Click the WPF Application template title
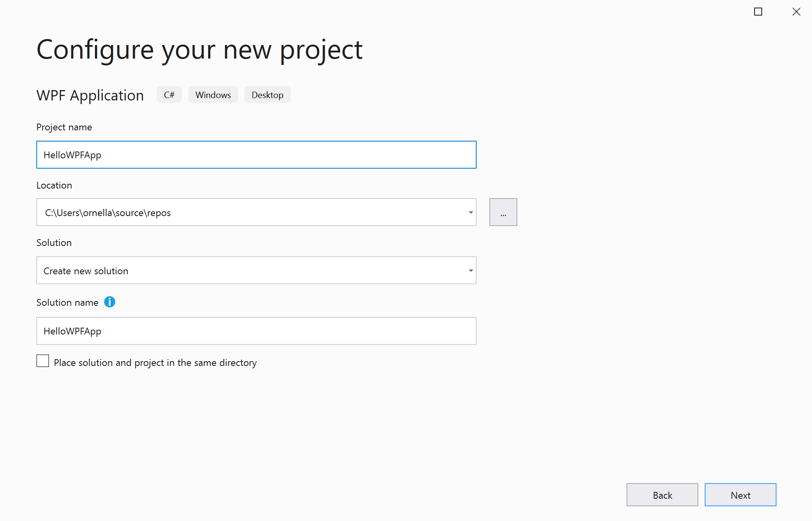812x521 pixels. [x=90, y=96]
